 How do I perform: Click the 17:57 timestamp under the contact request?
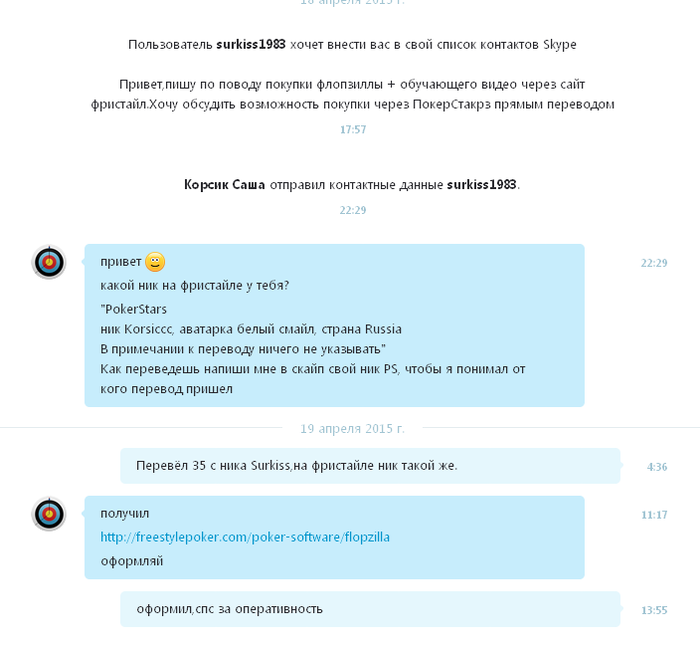353,129
